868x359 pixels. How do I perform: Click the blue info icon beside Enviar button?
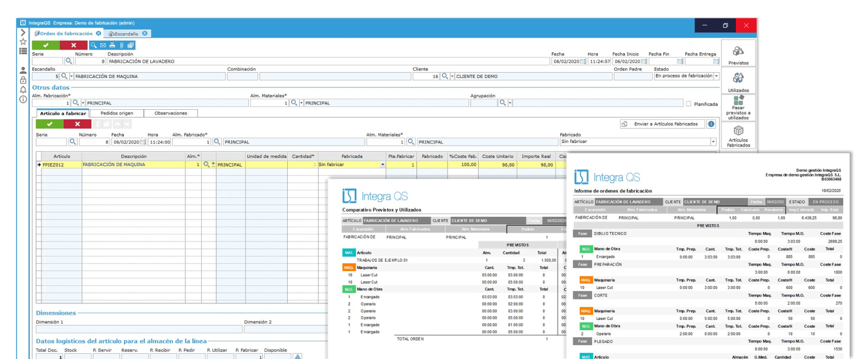711,124
